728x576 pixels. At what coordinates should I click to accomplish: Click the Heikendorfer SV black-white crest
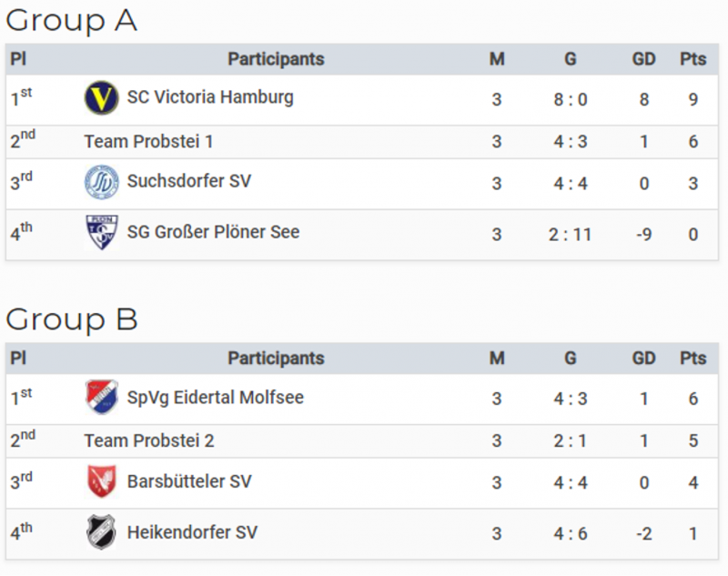pyautogui.click(x=101, y=532)
